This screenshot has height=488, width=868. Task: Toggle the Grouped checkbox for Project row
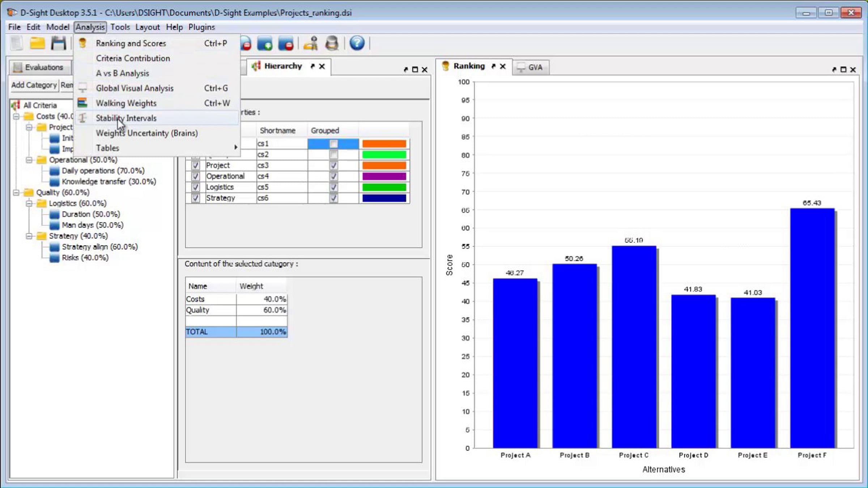coord(333,166)
